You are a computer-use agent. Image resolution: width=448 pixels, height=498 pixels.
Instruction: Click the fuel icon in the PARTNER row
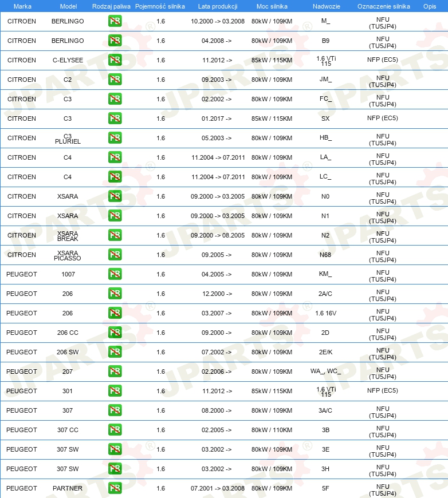point(115,488)
